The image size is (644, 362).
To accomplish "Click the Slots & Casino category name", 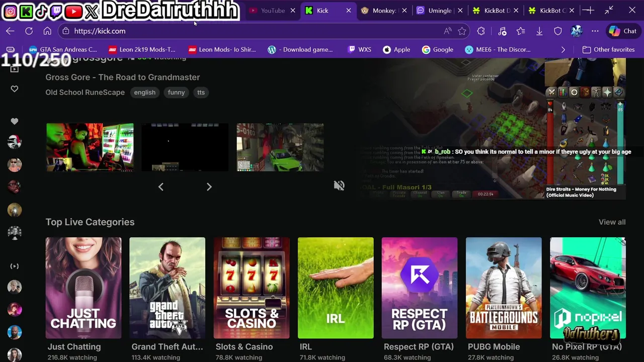I will (x=244, y=346).
